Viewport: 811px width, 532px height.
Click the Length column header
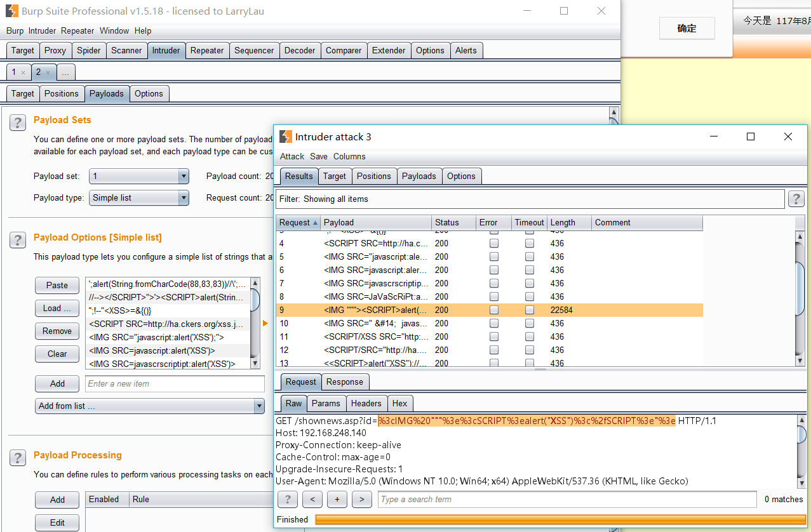tap(569, 222)
